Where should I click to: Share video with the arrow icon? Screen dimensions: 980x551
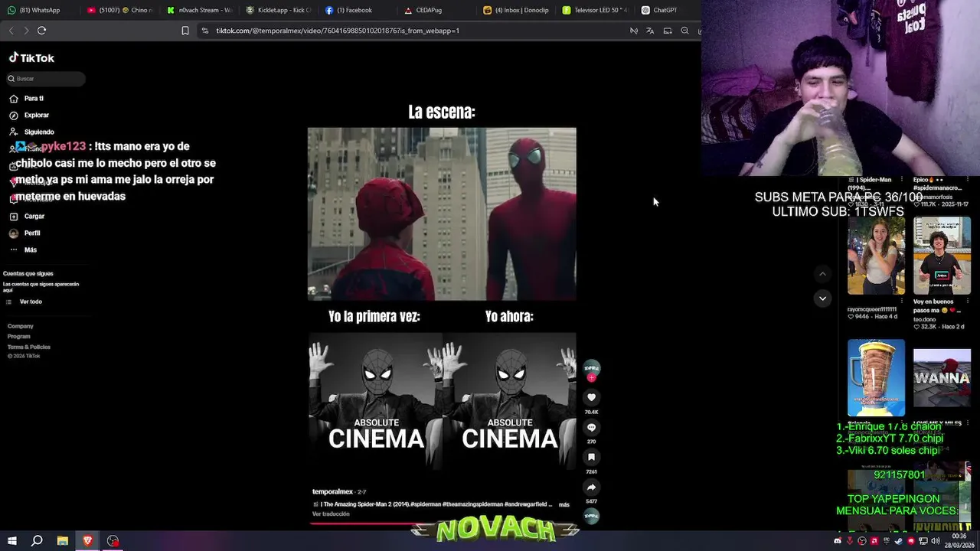pos(591,487)
